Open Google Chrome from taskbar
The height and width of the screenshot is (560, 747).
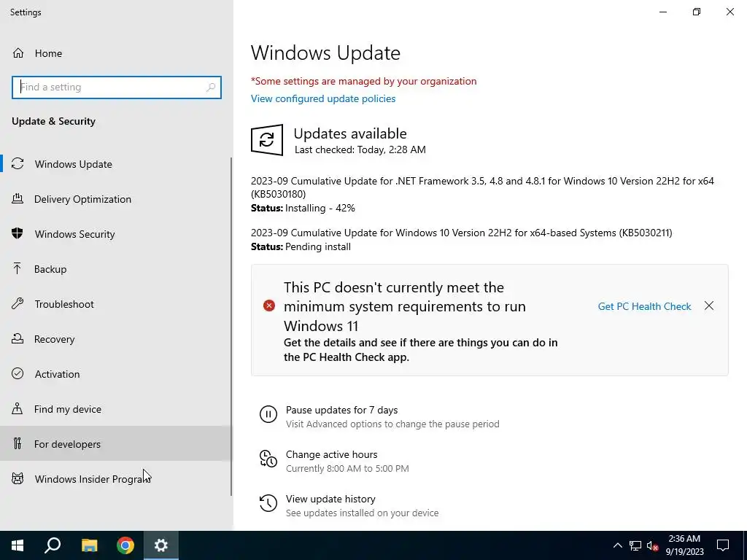125,545
